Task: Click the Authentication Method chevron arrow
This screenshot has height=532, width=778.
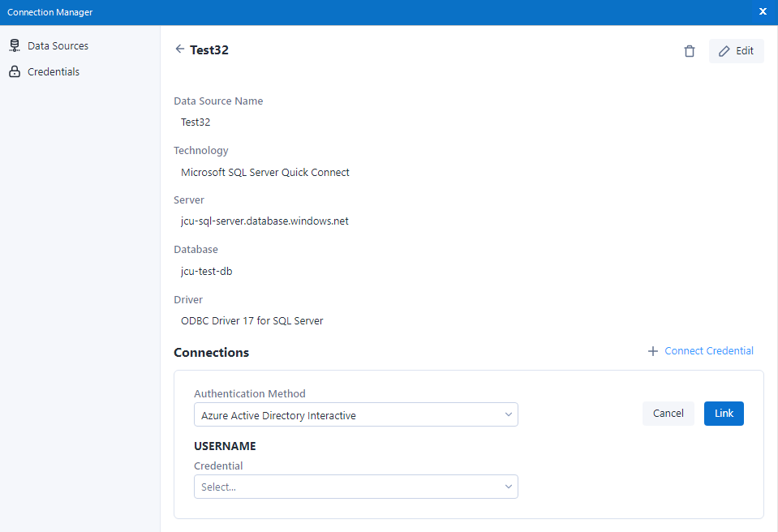Action: click(509, 415)
